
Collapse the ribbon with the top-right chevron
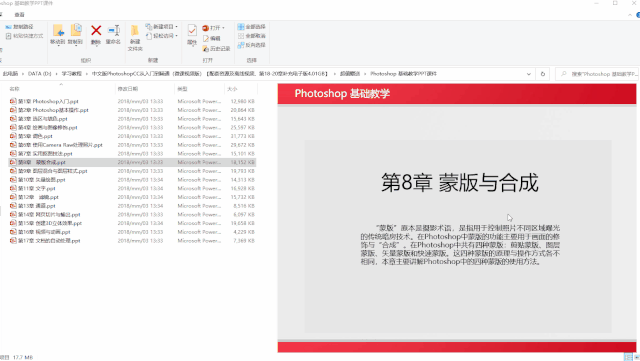(630, 15)
